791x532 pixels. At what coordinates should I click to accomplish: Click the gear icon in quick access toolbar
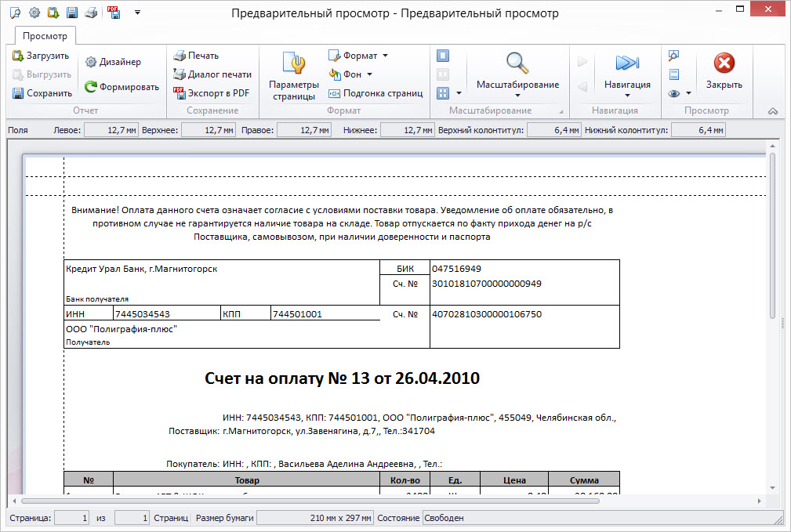[x=34, y=13]
